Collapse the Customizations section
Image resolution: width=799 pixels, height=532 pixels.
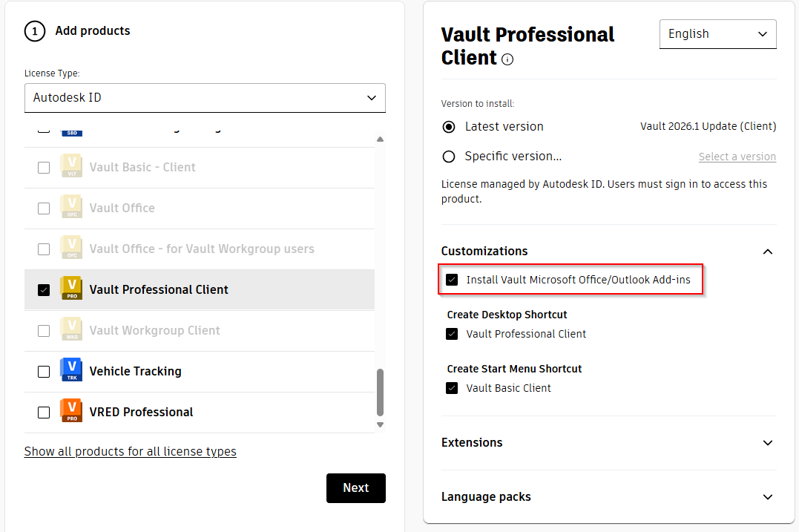click(768, 251)
